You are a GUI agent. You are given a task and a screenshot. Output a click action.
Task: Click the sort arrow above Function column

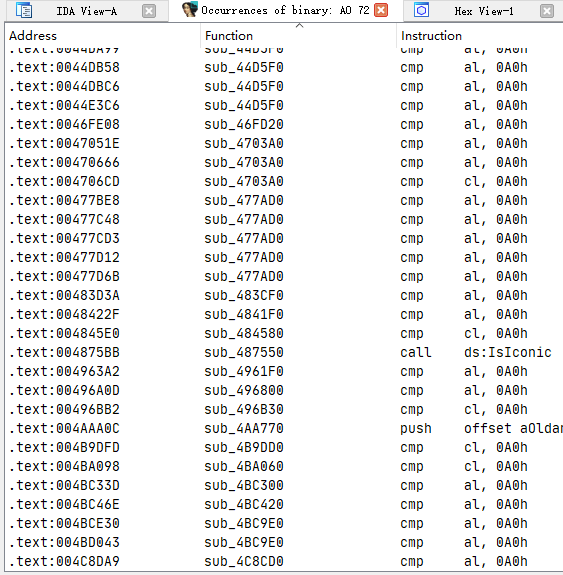(299, 25)
